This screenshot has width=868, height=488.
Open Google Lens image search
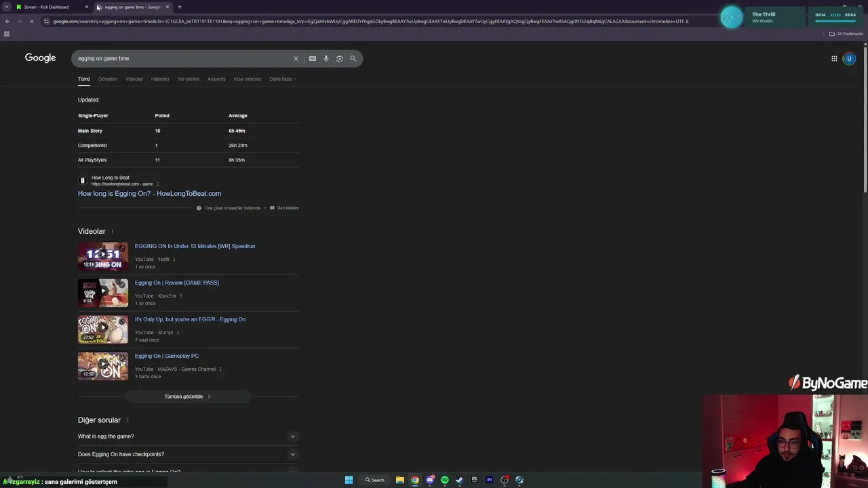pos(340,58)
